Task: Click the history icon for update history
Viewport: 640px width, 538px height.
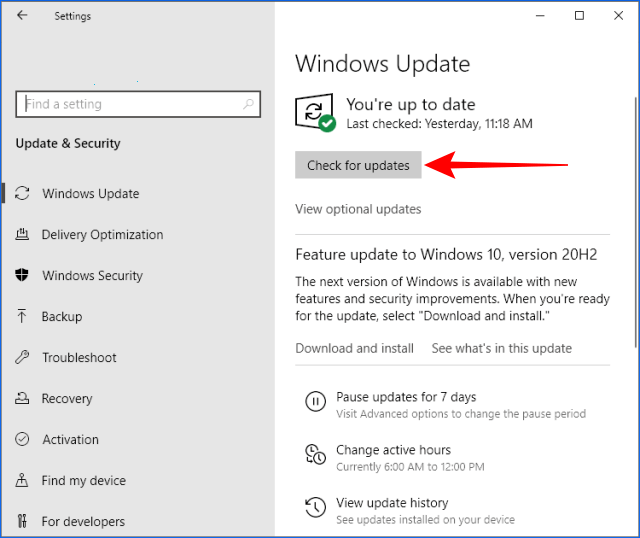Action: [316, 507]
